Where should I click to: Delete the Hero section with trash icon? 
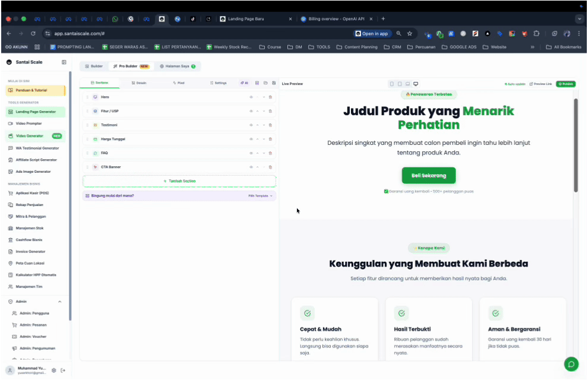pos(270,97)
